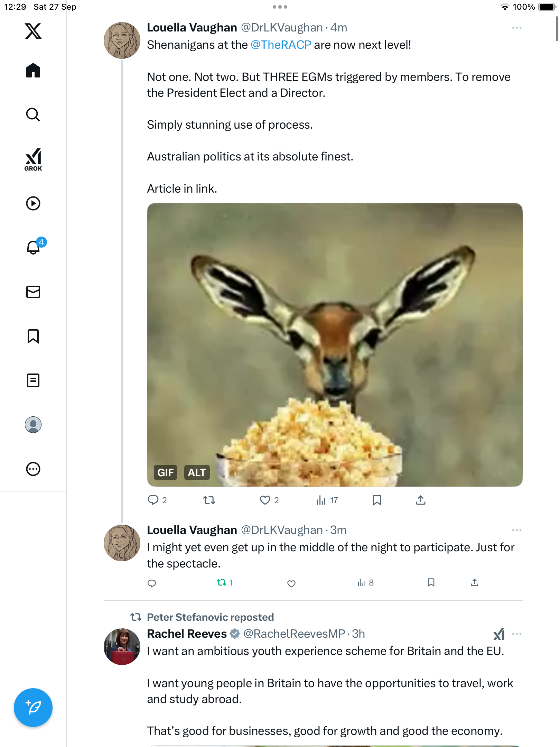Ask Grok about Rachel Reeves post
The width and height of the screenshot is (560, 747).
[x=499, y=634]
